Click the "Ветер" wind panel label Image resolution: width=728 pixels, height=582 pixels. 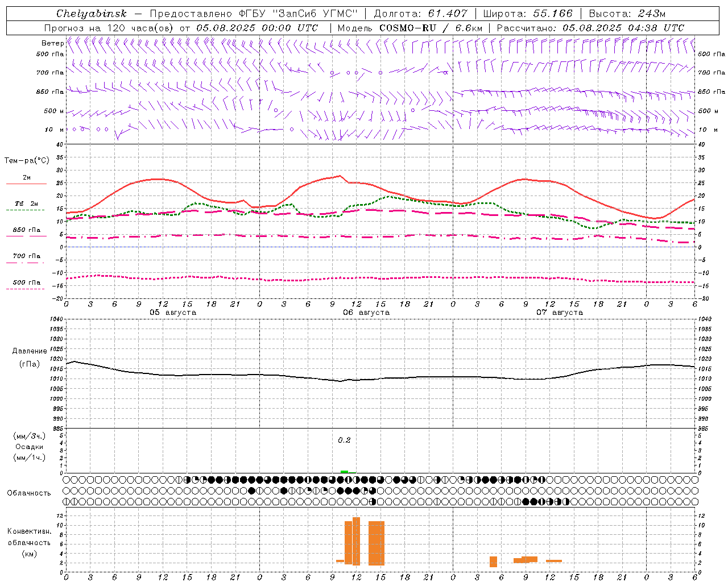pyautogui.click(x=52, y=43)
